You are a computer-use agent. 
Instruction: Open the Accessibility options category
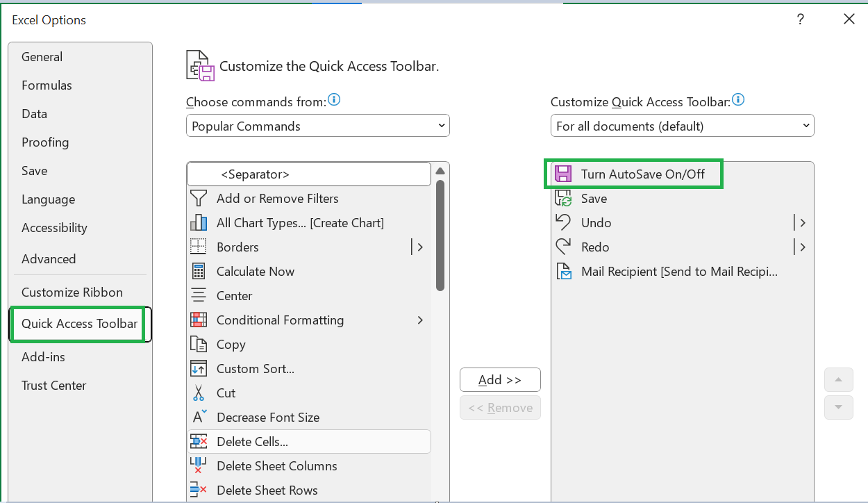point(80,228)
